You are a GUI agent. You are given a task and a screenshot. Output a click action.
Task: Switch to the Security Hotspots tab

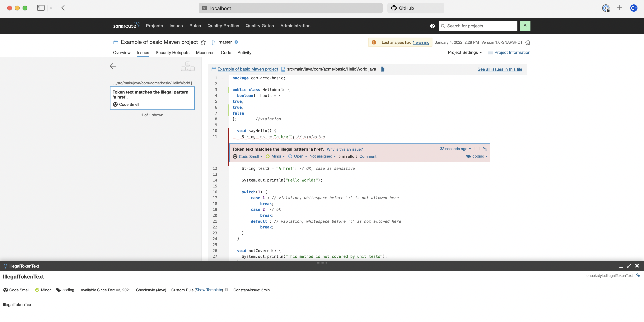[x=172, y=53]
